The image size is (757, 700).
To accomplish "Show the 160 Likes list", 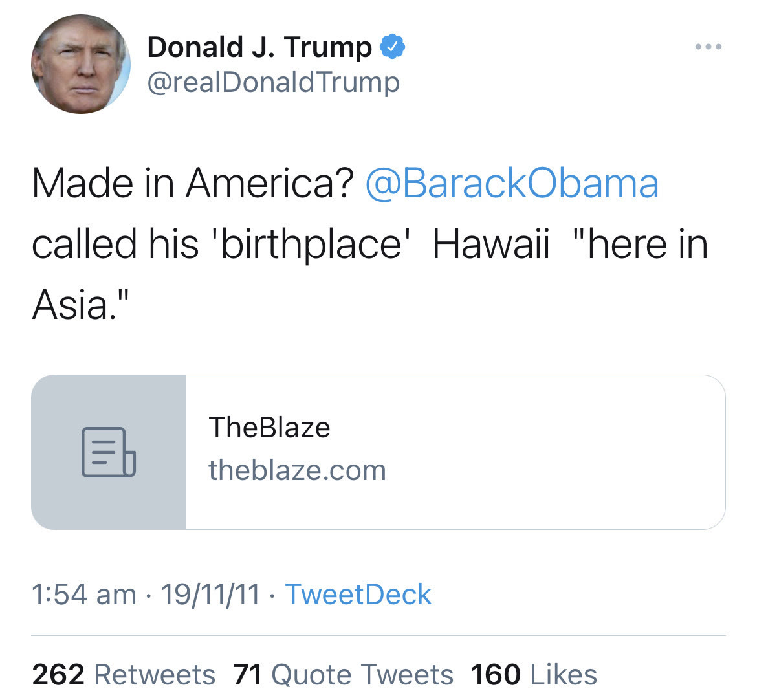I will click(534, 675).
